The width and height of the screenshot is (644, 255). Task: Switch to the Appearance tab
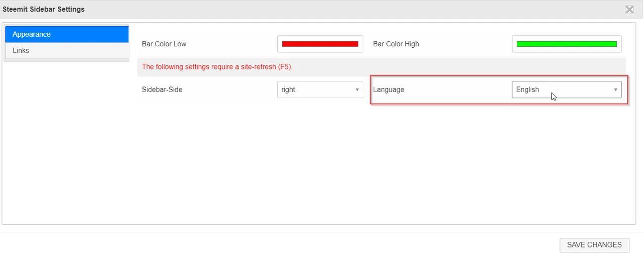[67, 34]
